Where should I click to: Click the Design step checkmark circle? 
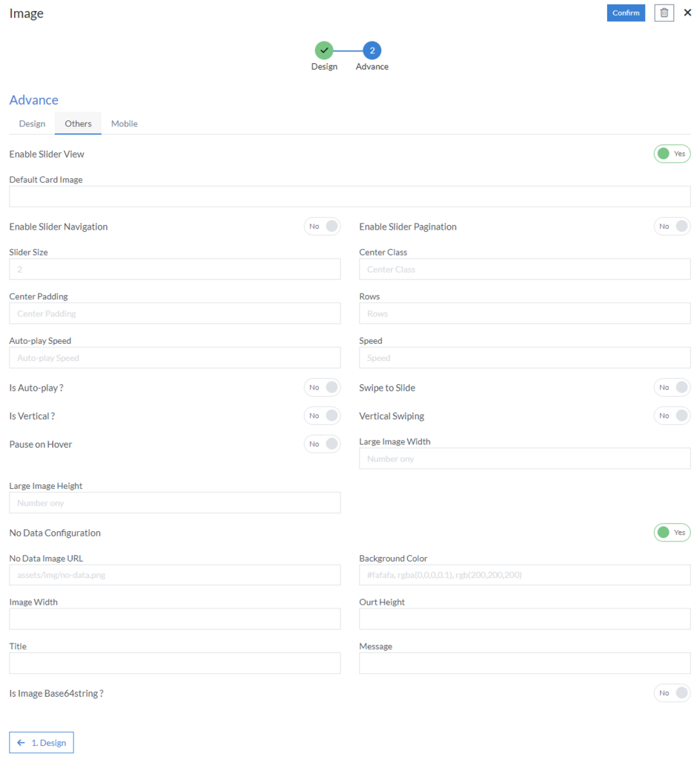324,51
